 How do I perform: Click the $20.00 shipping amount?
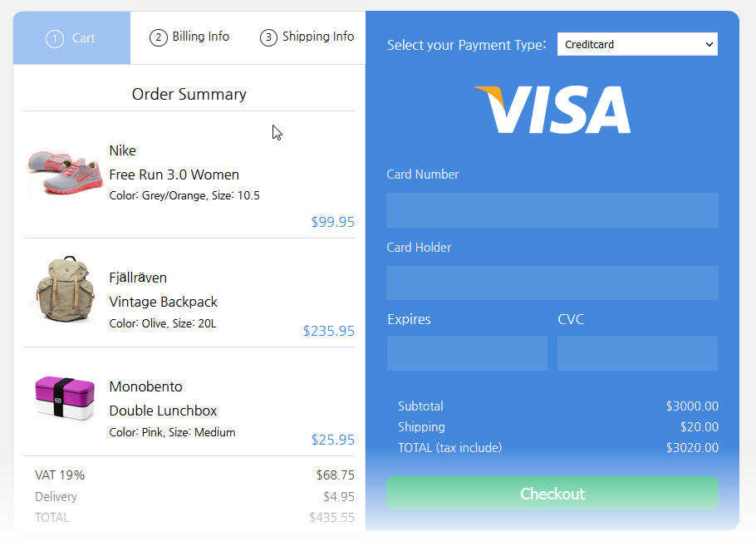(700, 427)
